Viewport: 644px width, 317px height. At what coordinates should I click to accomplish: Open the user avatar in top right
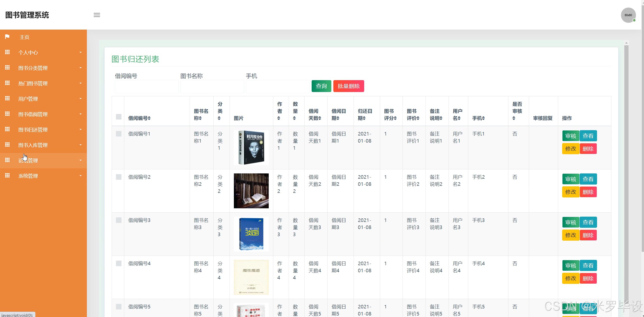[x=628, y=15]
